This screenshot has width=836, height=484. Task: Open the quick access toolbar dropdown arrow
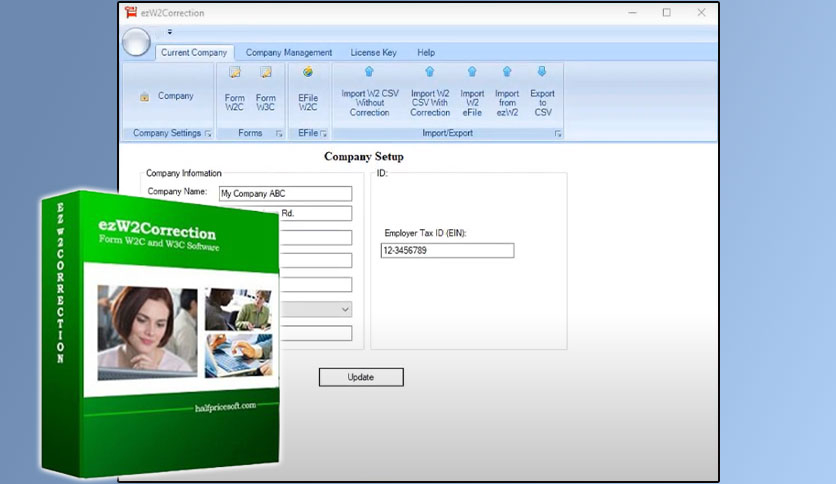point(170,32)
